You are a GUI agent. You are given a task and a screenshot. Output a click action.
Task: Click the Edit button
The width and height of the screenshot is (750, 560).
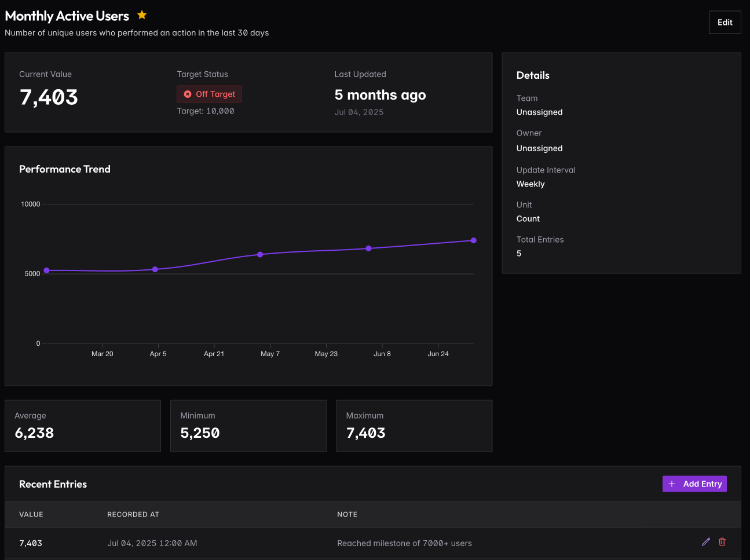(x=725, y=23)
